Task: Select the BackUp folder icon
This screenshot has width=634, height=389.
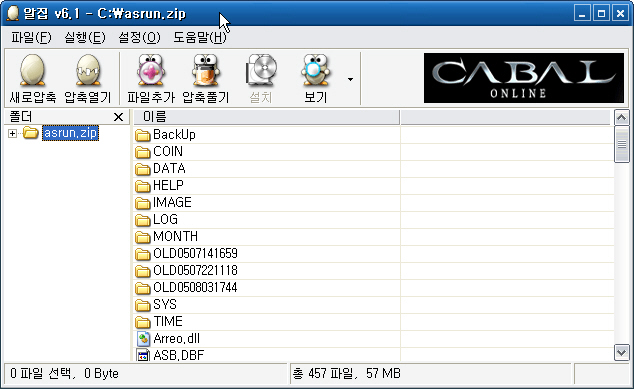Action: click(x=142, y=135)
